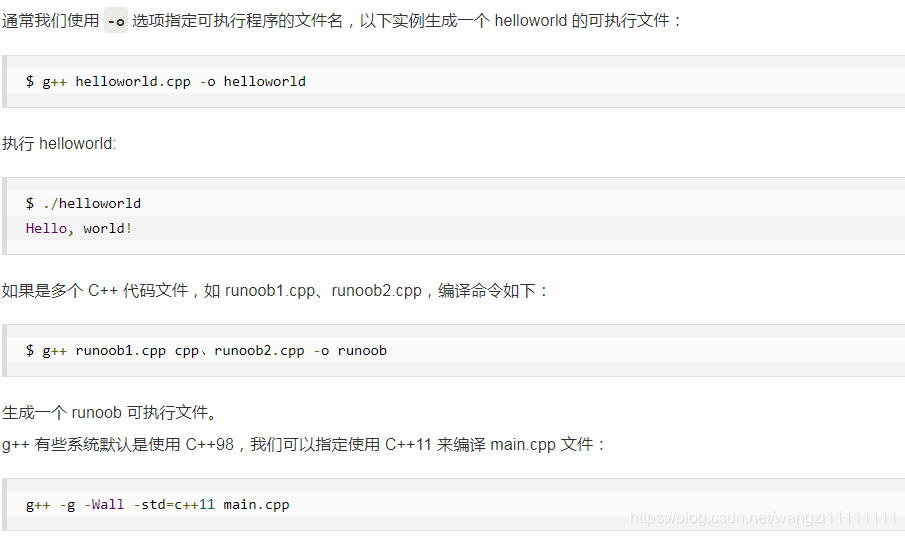Click the 生成一个 runoob 可执行文件 sentence
This screenshot has width=905, height=536.
110,412
